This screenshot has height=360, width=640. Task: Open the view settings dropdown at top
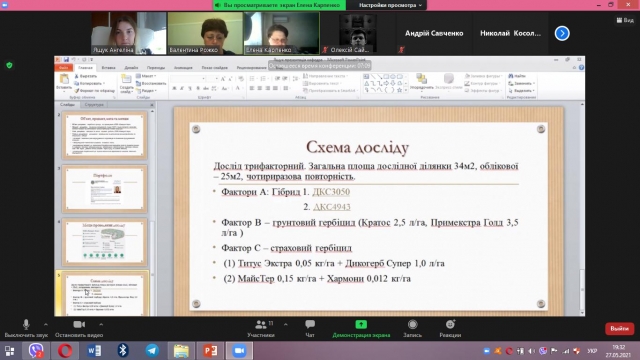tap(390, 5)
